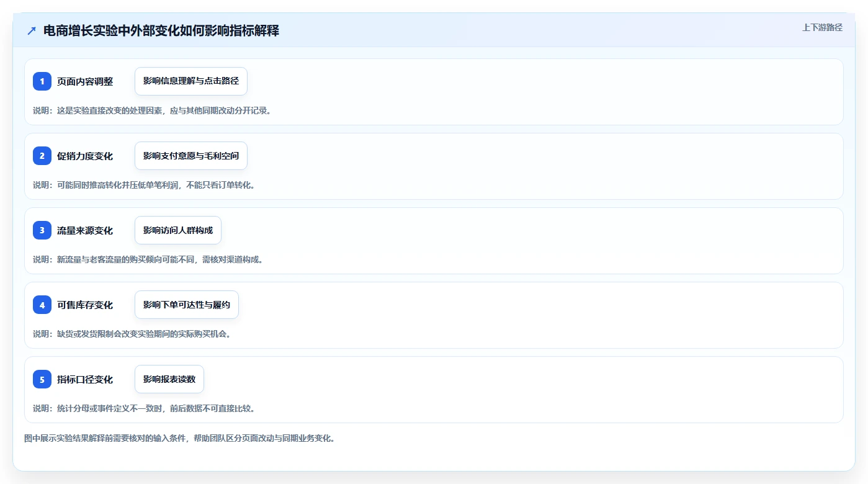Select the 影响支付意愿与毛利空间 chip
This screenshot has width=868, height=484.
coord(191,156)
